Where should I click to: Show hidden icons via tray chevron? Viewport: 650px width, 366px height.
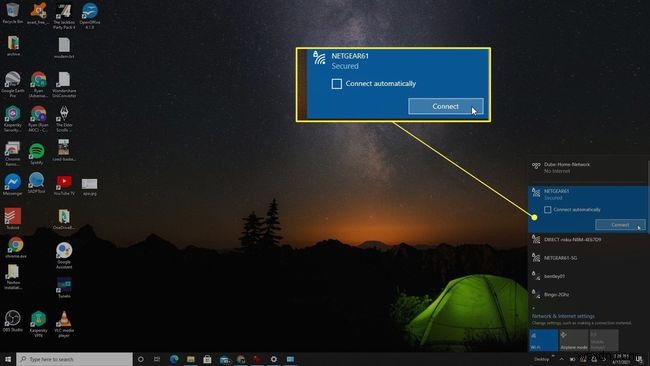click(562, 359)
